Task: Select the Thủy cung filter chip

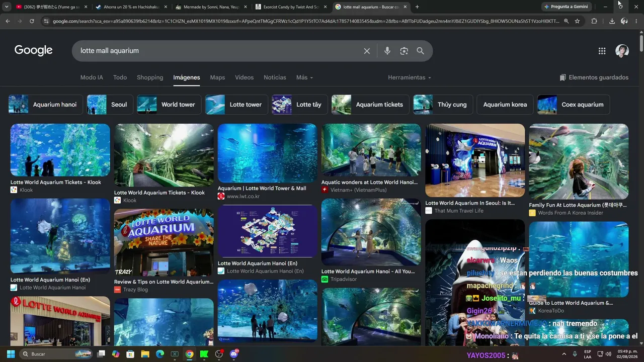Action: 443,105
